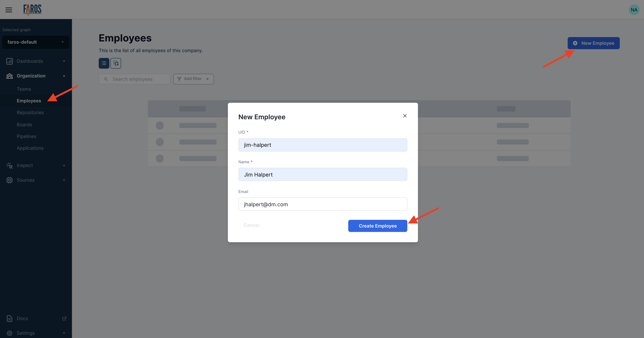Open Repositories in sidebar
Viewport: 644px width, 338px height.
pos(30,112)
